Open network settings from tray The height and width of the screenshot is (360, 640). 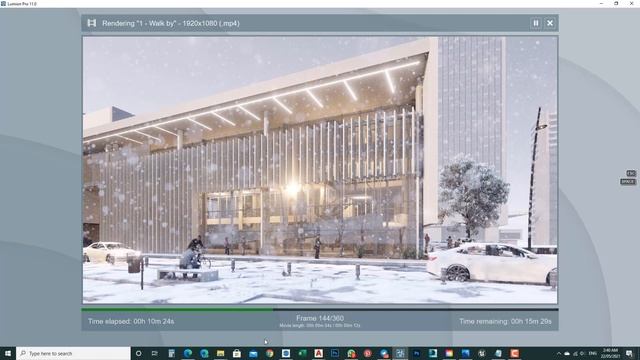pyautogui.click(x=575, y=353)
